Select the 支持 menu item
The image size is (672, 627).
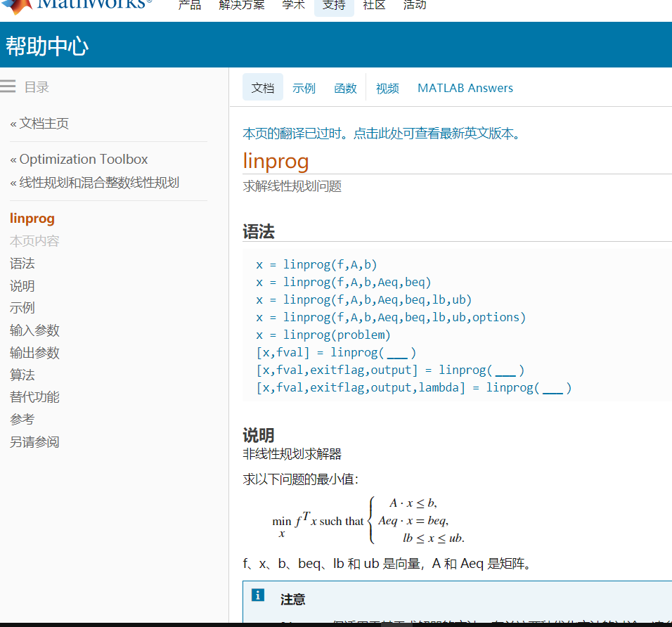tap(334, 6)
